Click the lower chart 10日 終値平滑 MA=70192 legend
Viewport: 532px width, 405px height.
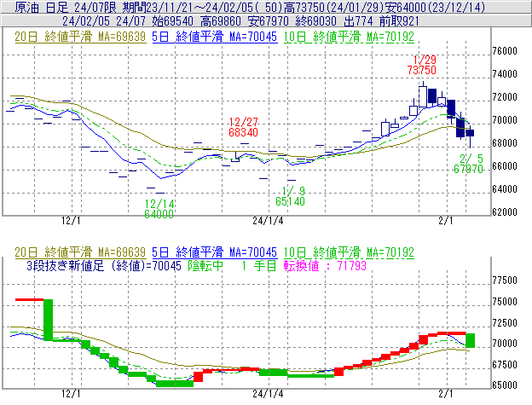point(349,252)
